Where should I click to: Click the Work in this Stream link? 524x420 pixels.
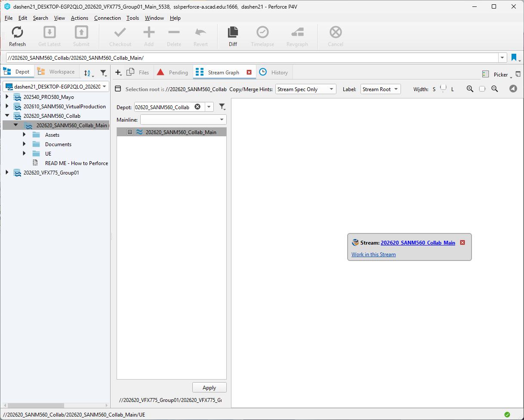[x=373, y=254]
